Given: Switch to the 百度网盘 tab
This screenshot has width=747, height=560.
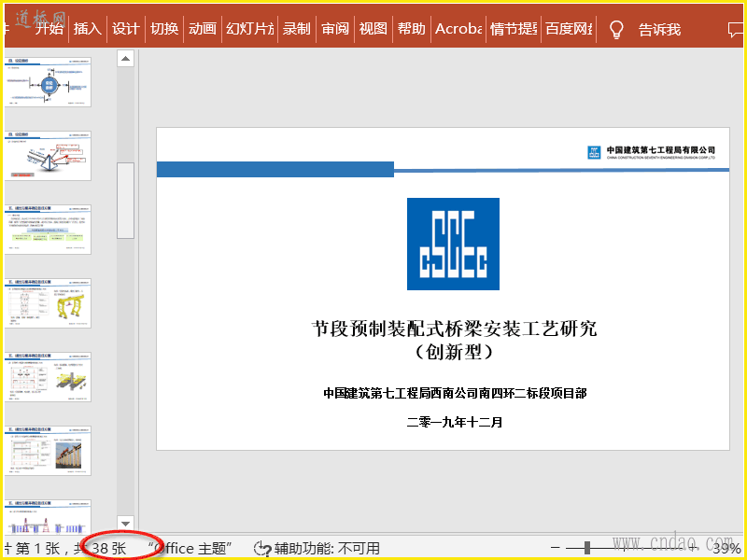Looking at the screenshot, I should [x=569, y=29].
